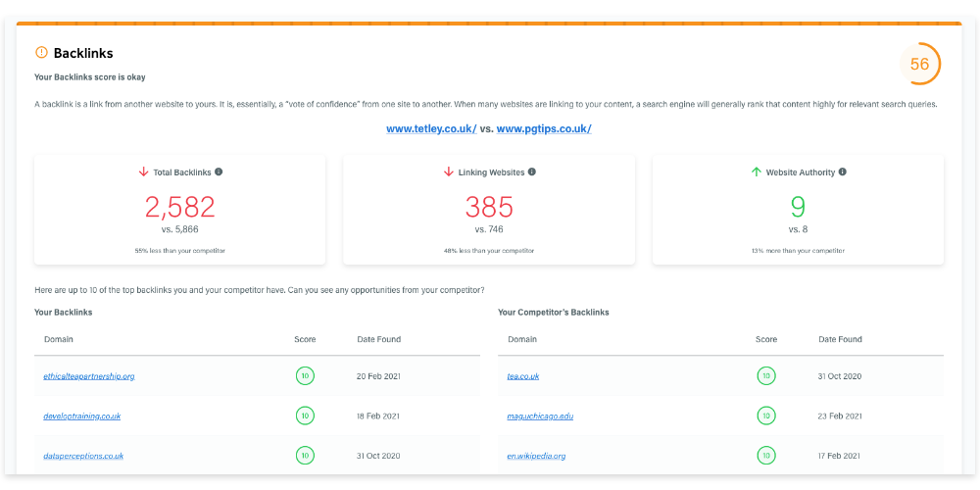Screen dimensions: 980x490
Task: Click the date for dataperceptions.co.uk row
Action: point(378,456)
